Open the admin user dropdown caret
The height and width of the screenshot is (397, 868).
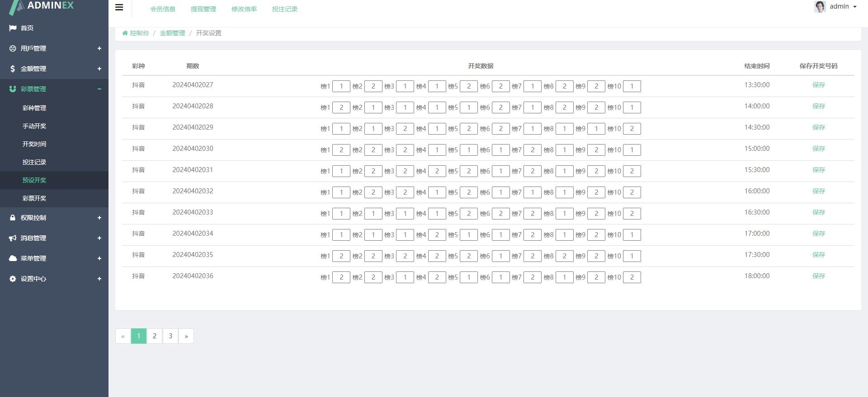854,7
